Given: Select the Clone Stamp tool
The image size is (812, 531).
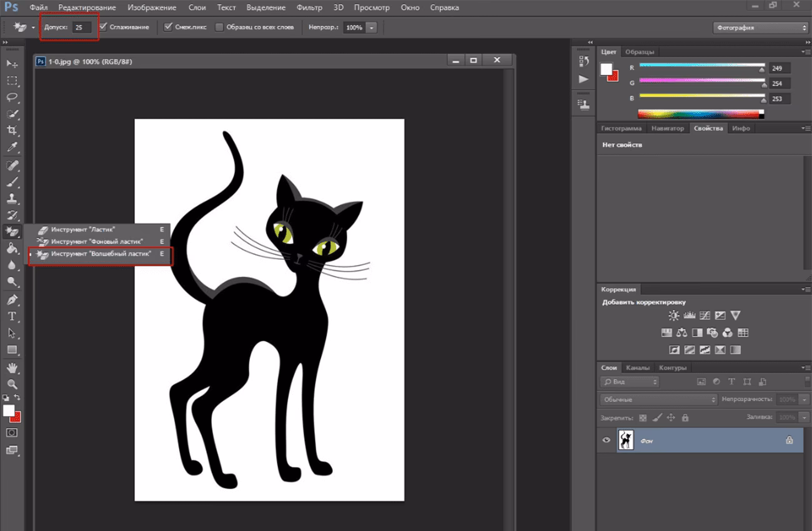Looking at the screenshot, I should pos(12,200).
